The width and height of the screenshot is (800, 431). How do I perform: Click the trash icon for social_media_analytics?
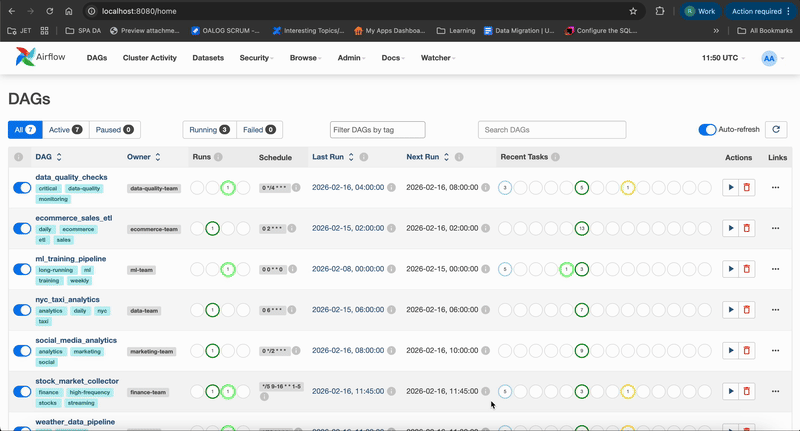pyautogui.click(x=746, y=350)
